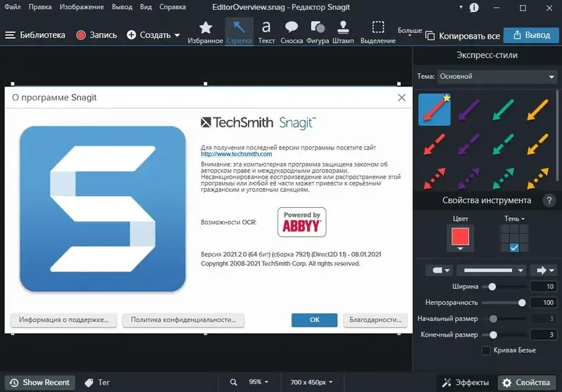Open the red Color swatch picker
The image size is (562, 392).
460,238
